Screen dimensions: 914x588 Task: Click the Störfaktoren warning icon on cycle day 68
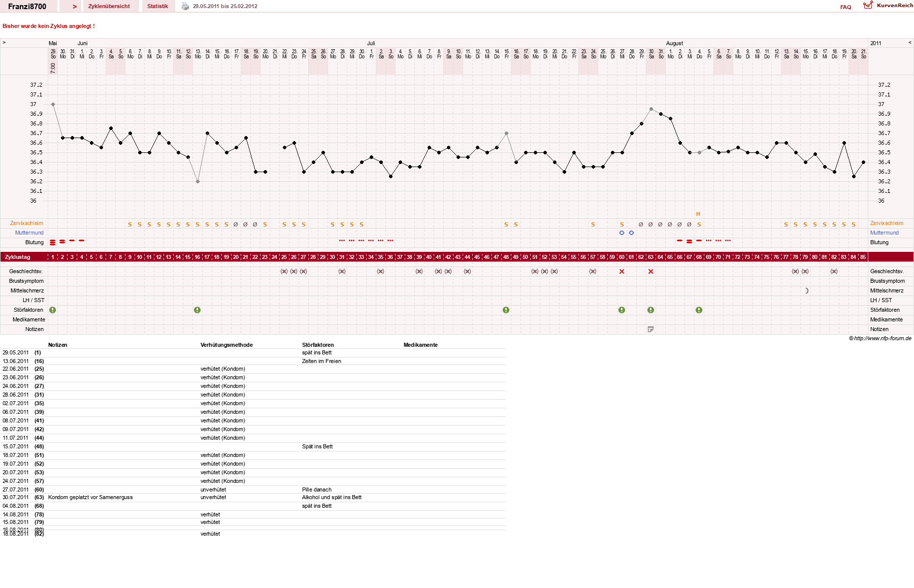(x=699, y=310)
